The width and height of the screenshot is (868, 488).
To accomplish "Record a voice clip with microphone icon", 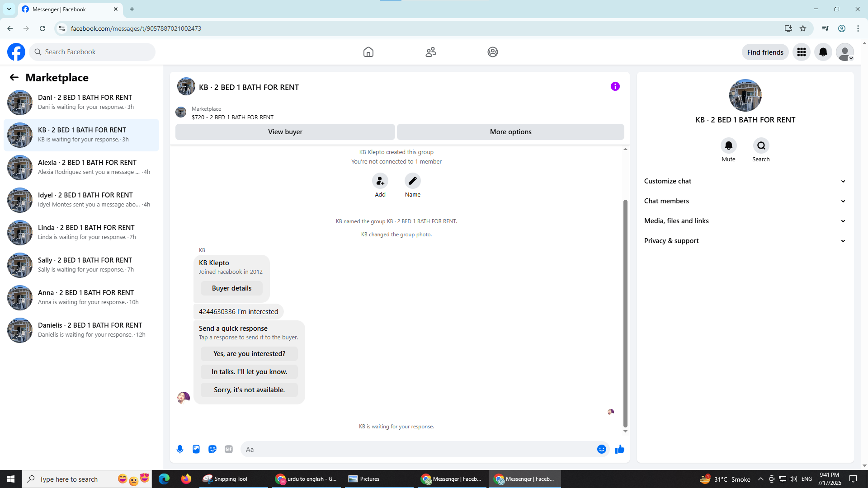I will coord(180,449).
